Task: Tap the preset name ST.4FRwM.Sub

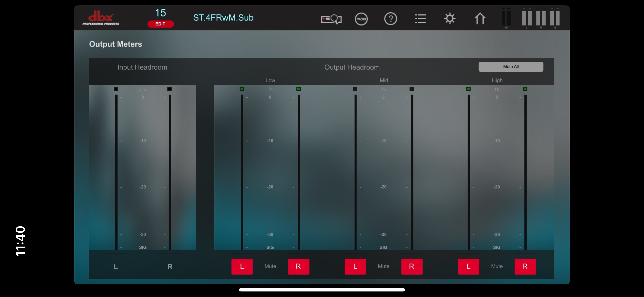Action: pos(223,18)
